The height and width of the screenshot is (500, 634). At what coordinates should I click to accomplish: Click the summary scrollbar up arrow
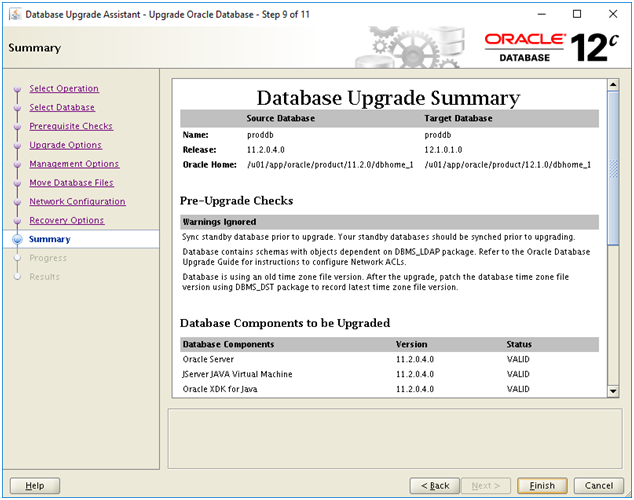point(613,84)
